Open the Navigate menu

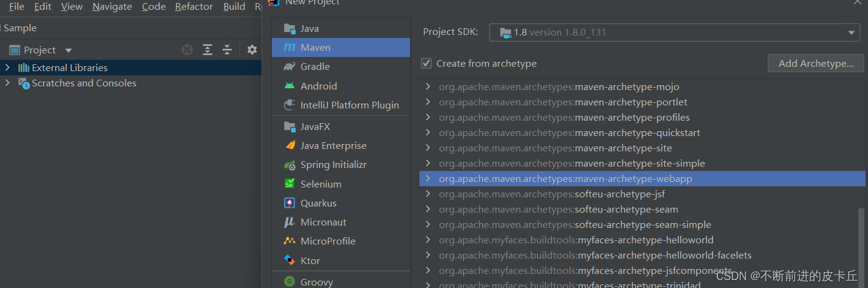click(112, 7)
